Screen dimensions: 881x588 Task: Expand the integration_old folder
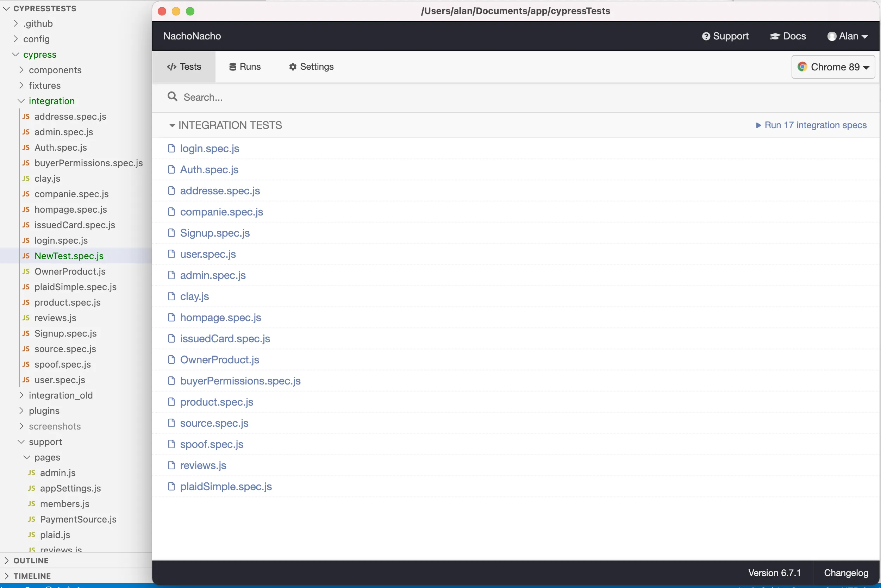click(x=21, y=395)
